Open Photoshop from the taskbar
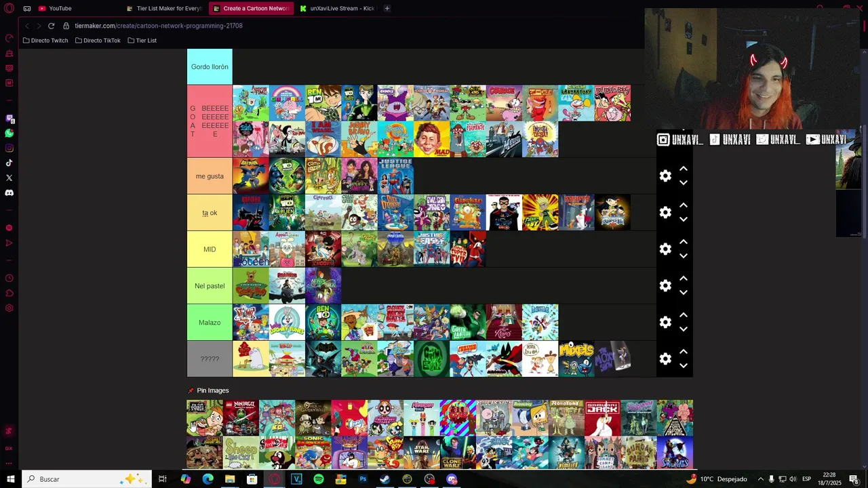868x488 pixels. click(363, 479)
